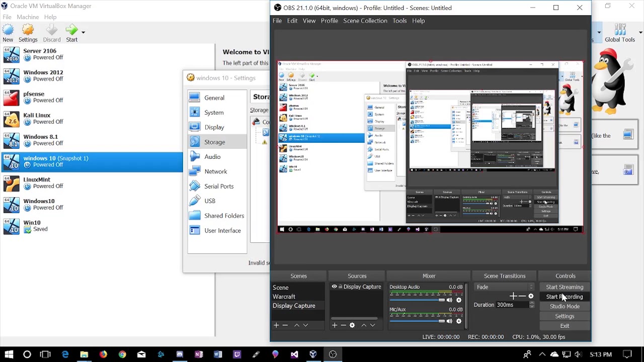Remove selected scene with the minus icon

click(285, 325)
